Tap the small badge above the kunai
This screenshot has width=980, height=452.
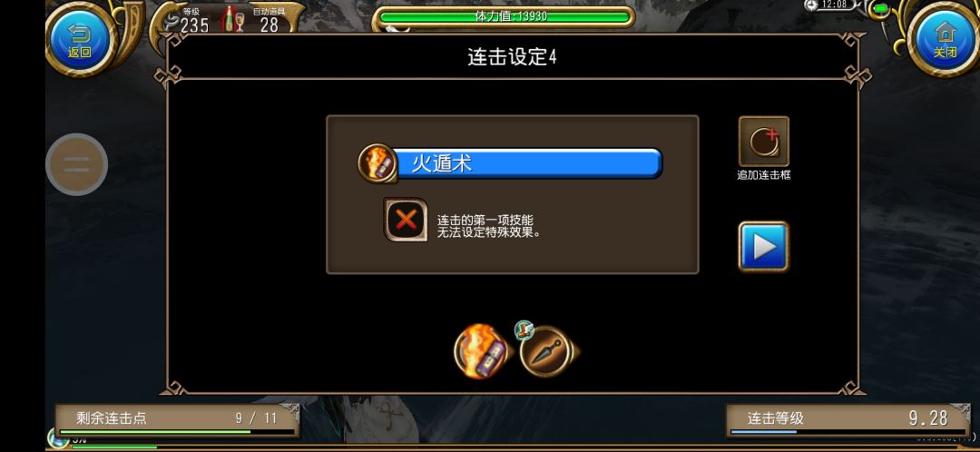(x=524, y=329)
